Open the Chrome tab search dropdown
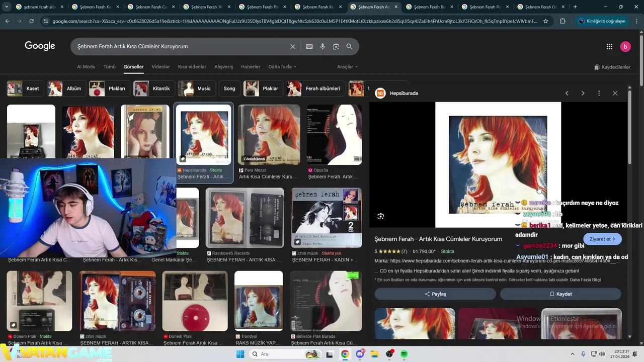Screen dimensions: 644x362 tap(7, 7)
